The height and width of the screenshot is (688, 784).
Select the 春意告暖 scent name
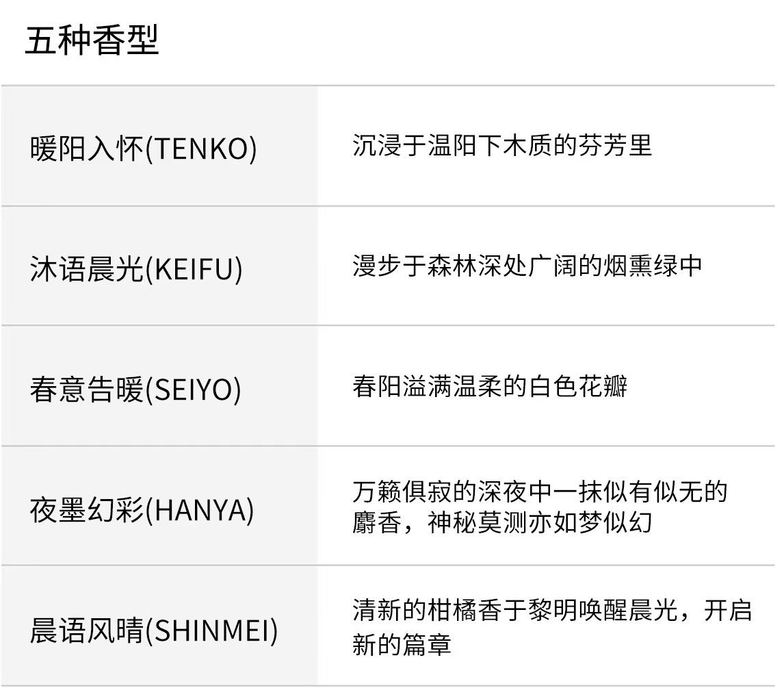88,390
